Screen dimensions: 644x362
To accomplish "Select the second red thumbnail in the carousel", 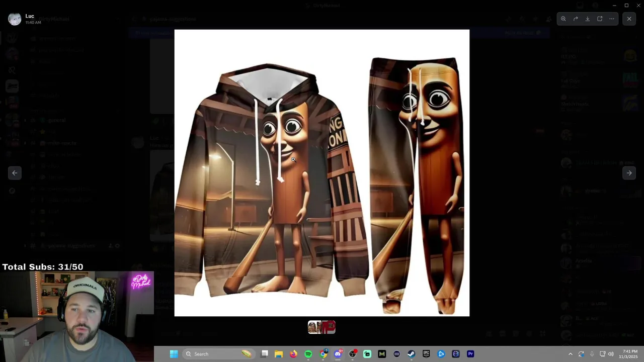I will tap(329, 327).
